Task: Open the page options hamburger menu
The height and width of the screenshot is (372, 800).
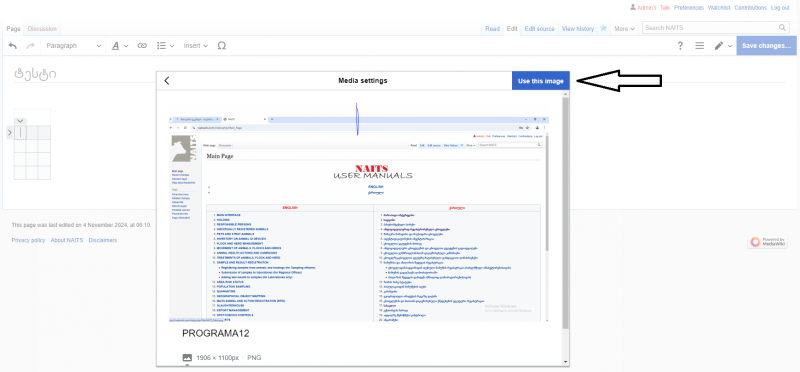Action: [x=699, y=46]
